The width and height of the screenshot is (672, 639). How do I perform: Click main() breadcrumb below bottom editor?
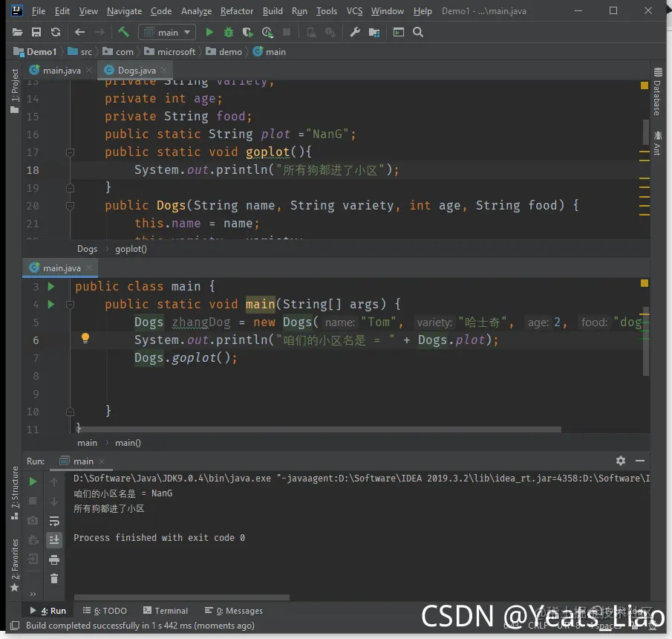click(128, 443)
